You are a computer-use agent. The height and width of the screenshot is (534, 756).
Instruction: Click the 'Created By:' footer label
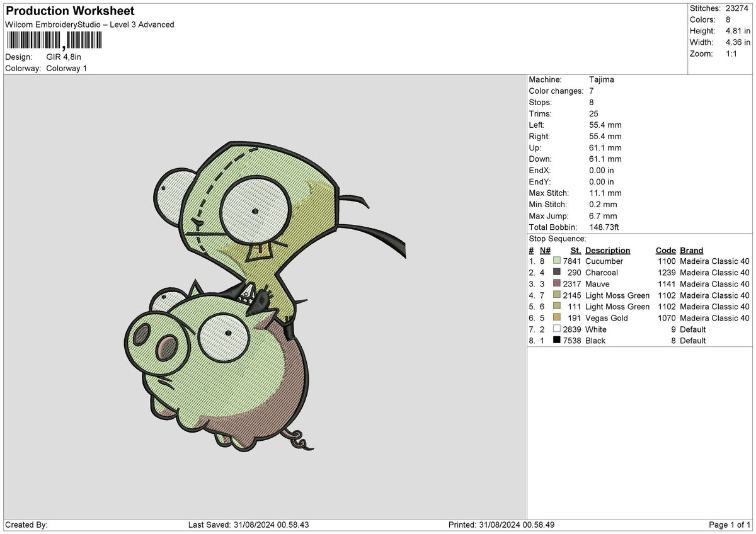[26, 525]
